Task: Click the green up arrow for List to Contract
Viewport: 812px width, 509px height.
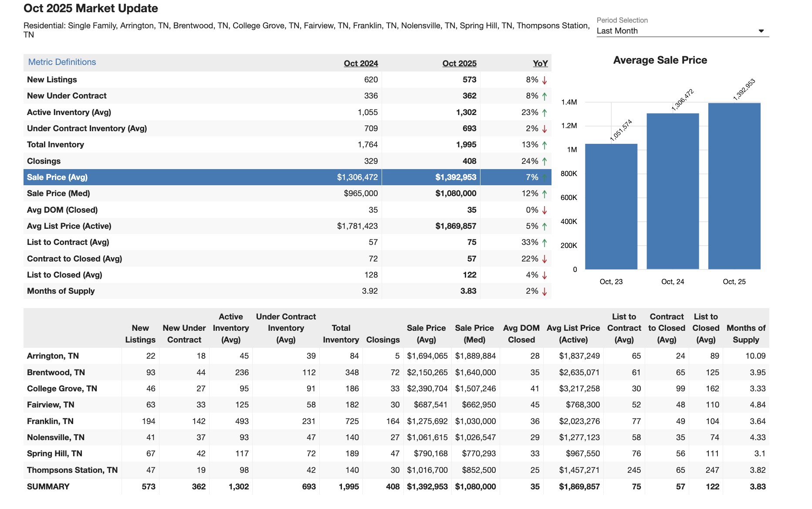Action: tap(545, 243)
